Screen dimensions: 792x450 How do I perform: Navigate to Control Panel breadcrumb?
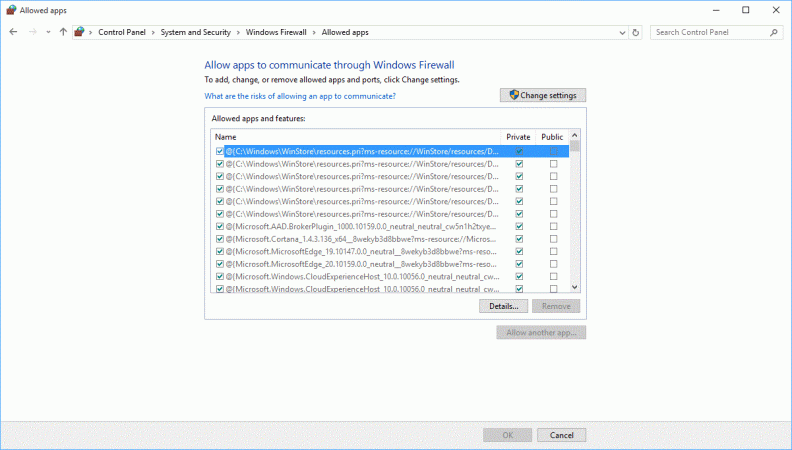(122, 32)
